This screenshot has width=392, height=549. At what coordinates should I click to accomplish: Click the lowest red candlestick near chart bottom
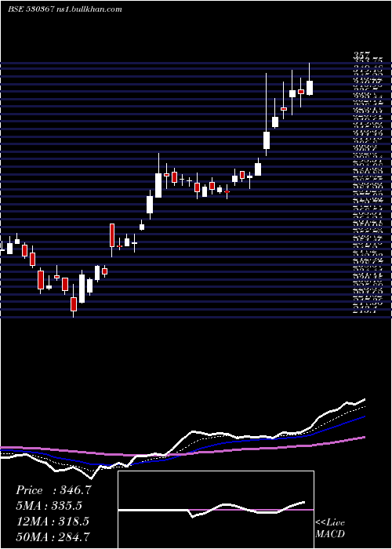point(74,304)
